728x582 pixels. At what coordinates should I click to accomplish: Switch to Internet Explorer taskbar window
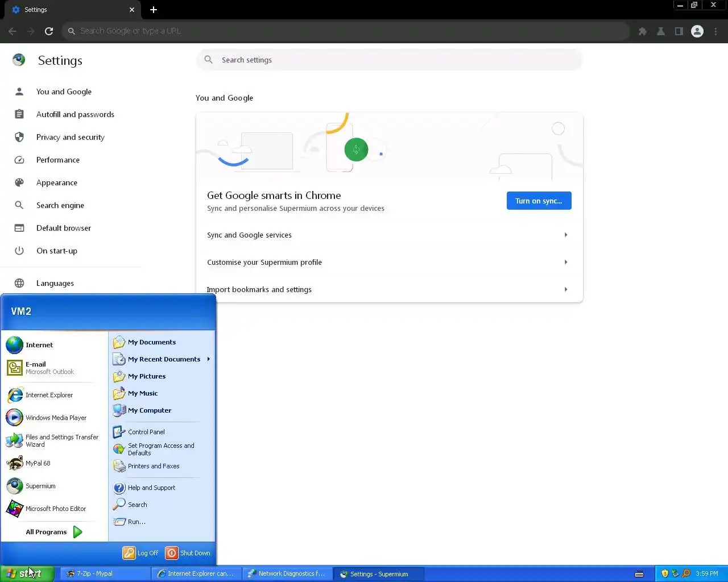pos(197,574)
